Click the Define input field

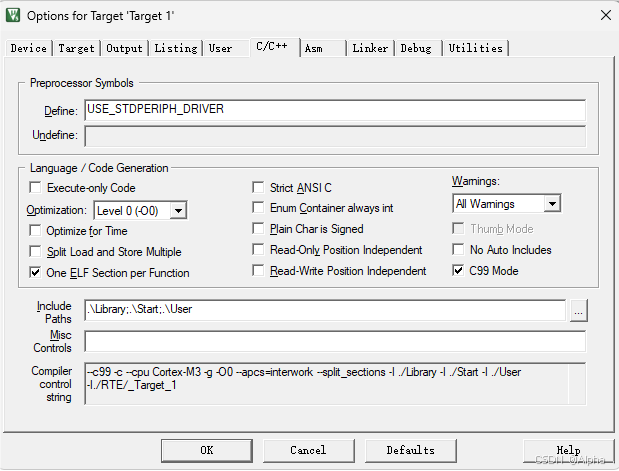[335, 110]
